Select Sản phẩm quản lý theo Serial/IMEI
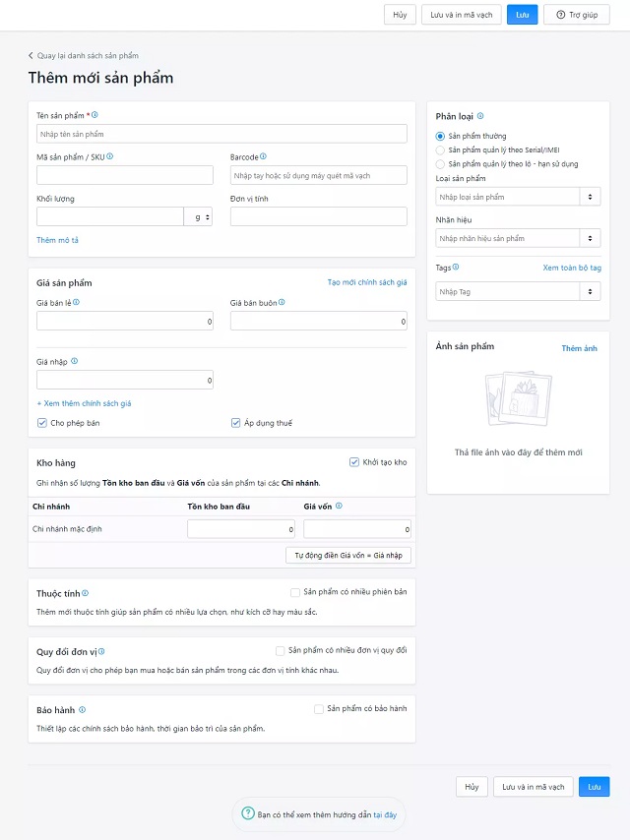This screenshot has width=630, height=840. (440, 150)
